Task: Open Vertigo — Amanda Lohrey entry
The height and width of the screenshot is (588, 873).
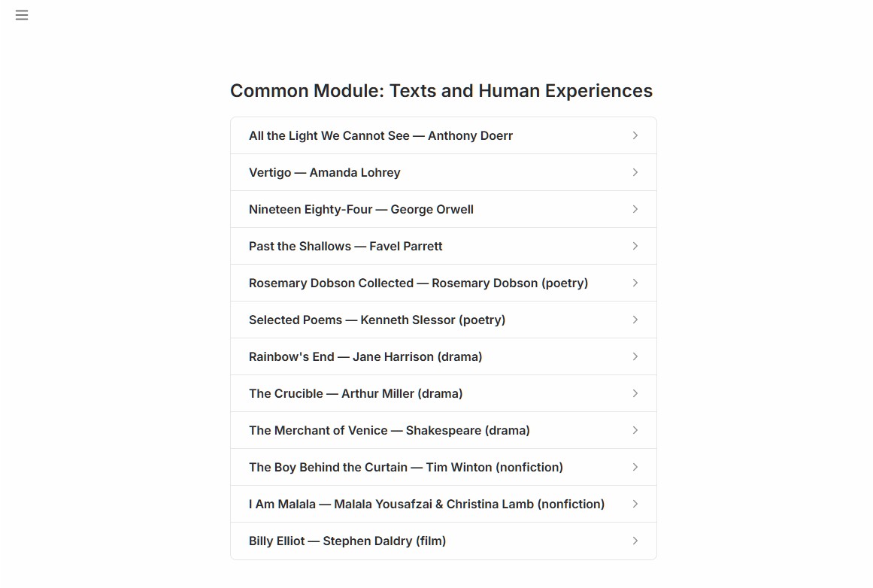Action: [444, 172]
